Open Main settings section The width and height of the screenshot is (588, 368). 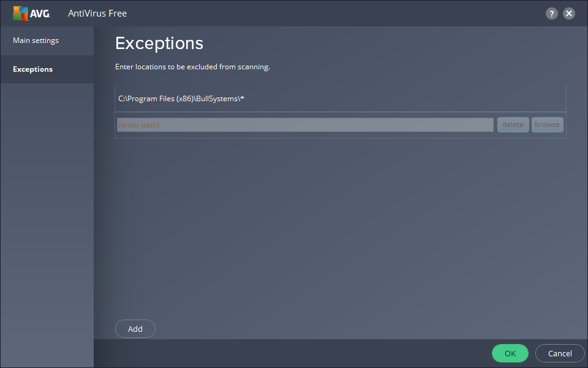(x=47, y=40)
